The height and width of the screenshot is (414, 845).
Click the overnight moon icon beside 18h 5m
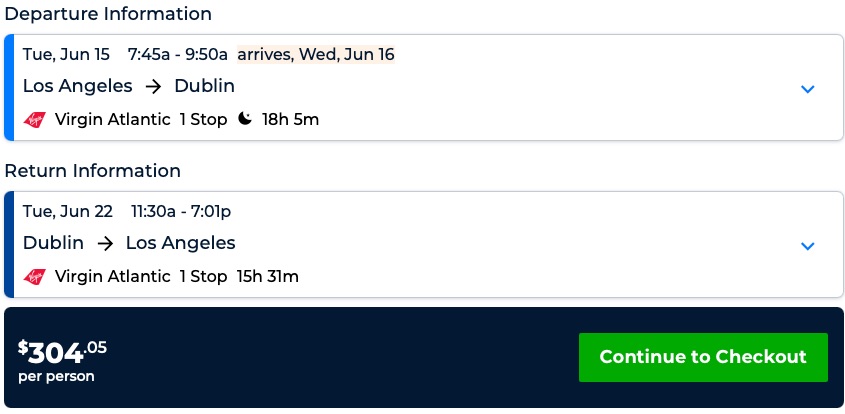pyautogui.click(x=245, y=120)
